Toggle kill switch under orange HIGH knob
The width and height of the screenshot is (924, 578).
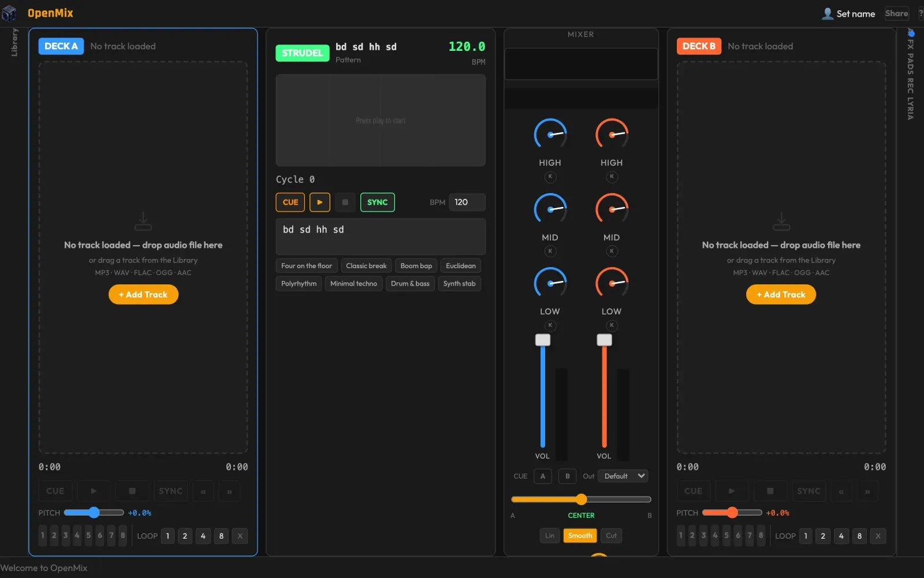point(612,177)
